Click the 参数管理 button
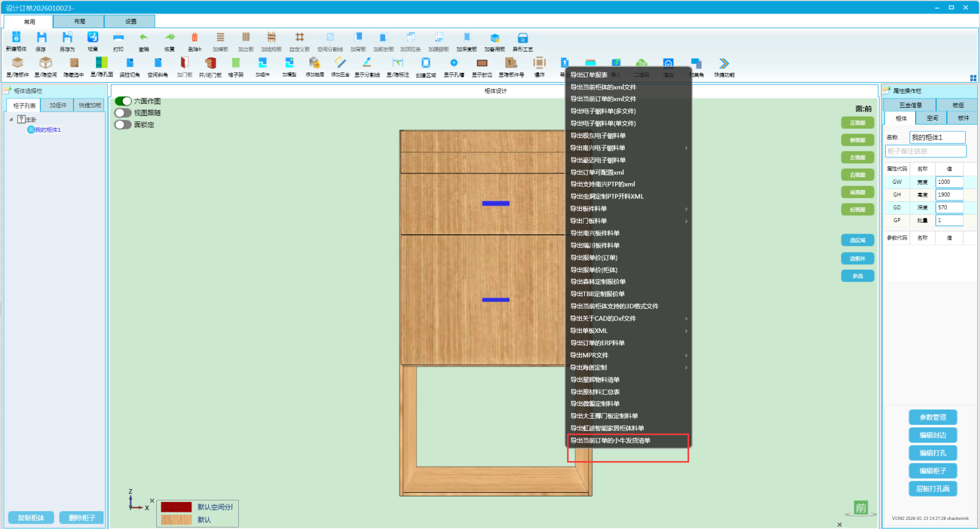The image size is (980, 529). pyautogui.click(x=933, y=417)
